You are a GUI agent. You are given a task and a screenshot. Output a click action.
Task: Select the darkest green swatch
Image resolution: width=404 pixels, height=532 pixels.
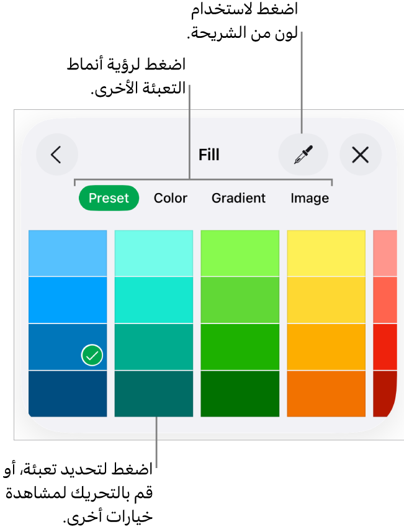[x=240, y=394]
